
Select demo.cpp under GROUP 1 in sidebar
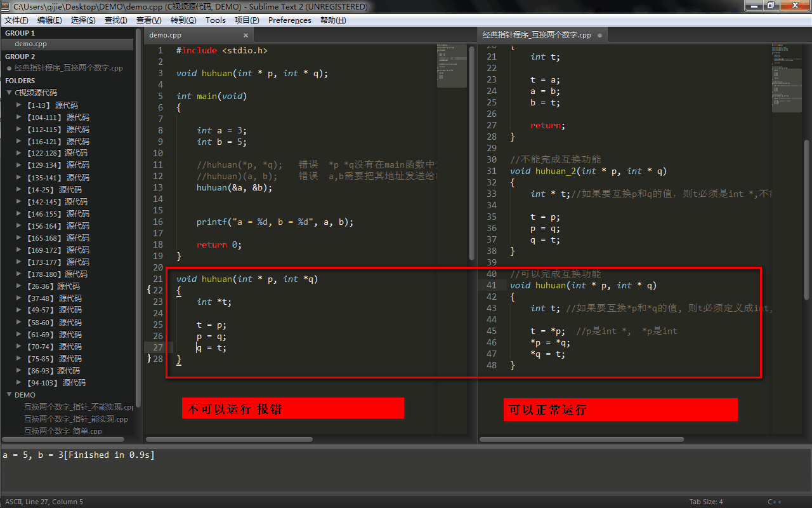(x=67, y=44)
